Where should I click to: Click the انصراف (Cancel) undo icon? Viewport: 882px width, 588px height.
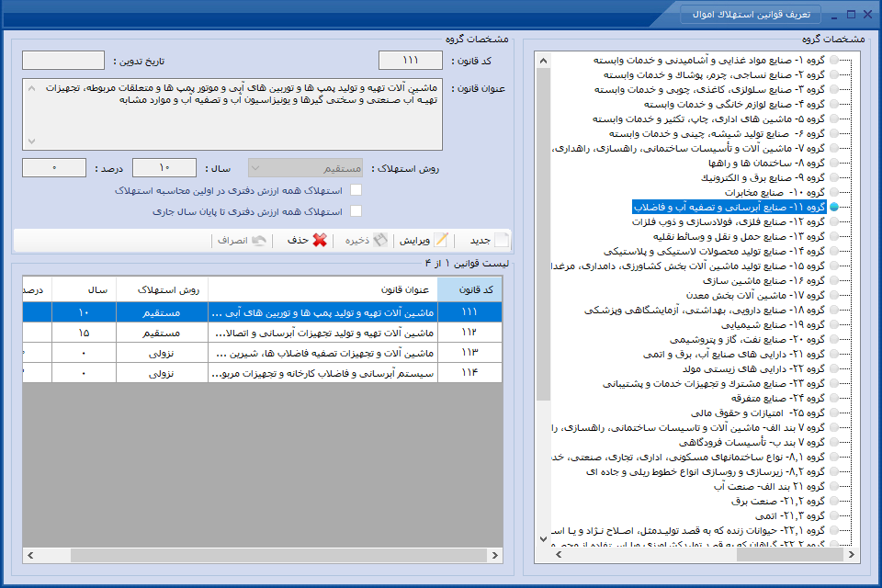(259, 241)
